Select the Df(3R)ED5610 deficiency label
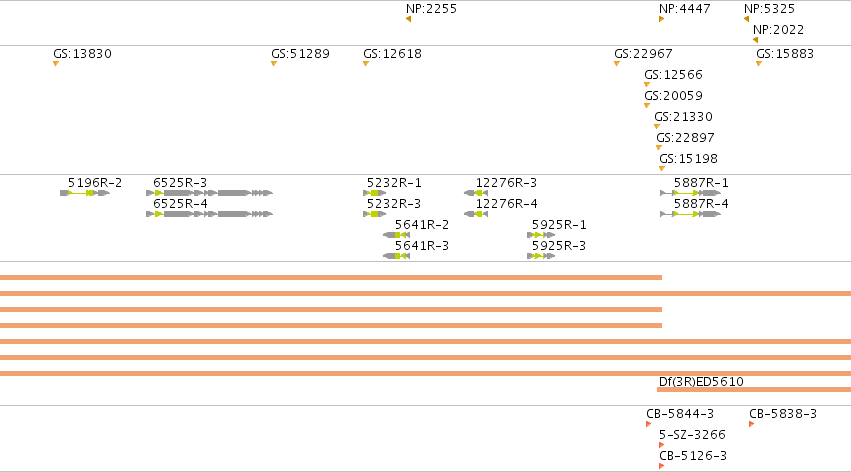 (701, 382)
